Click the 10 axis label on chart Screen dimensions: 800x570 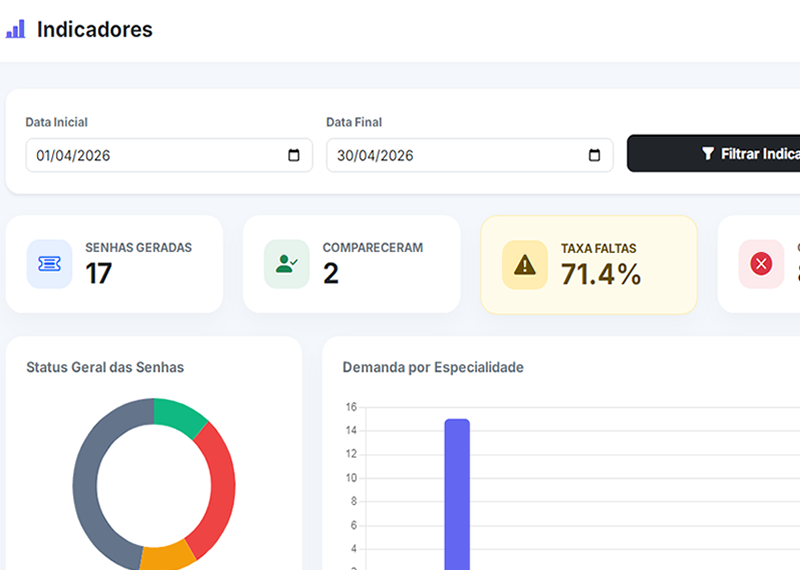pyautogui.click(x=351, y=478)
